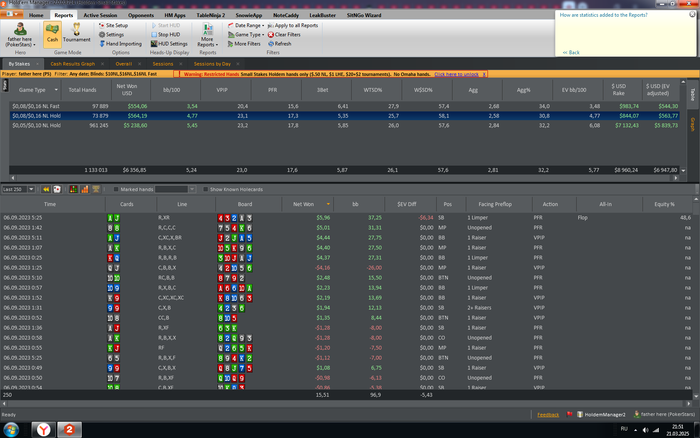Select the $0,05/$0,10 NL Hold row

click(344, 125)
